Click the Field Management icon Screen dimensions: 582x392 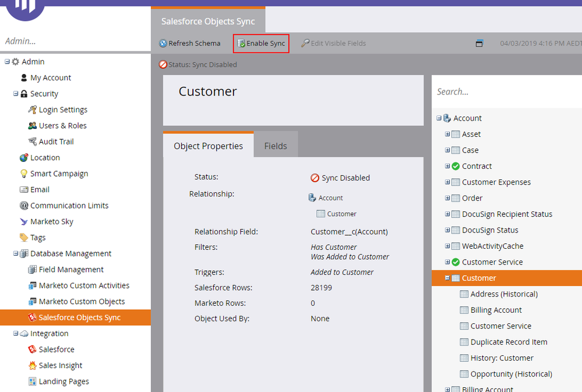pyautogui.click(x=32, y=270)
